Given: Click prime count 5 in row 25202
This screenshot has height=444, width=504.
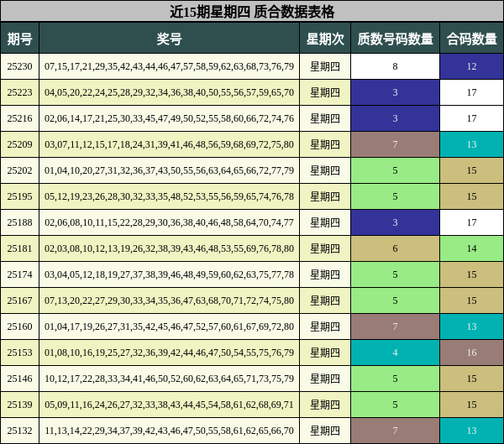Looking at the screenshot, I should click(x=395, y=170).
